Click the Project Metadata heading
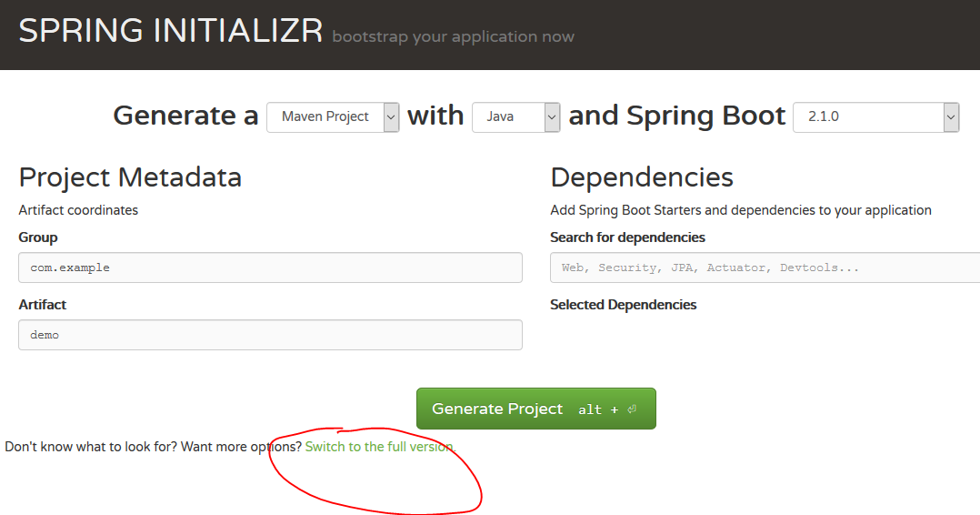The width and height of the screenshot is (980, 515). coord(130,177)
